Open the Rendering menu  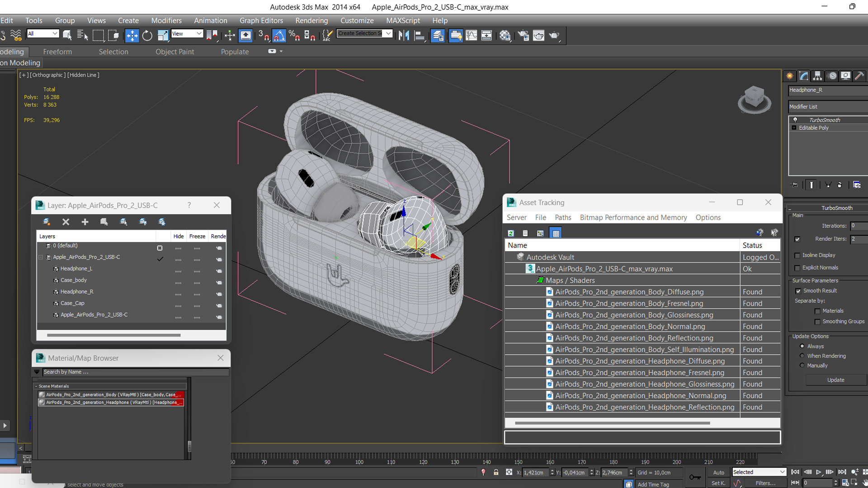[311, 20]
